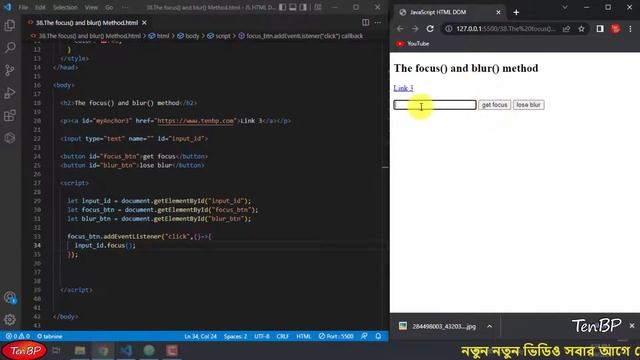The width and height of the screenshot is (640, 360).
Task: Open the downloaded jpg file in download bar
Action: 439,326
